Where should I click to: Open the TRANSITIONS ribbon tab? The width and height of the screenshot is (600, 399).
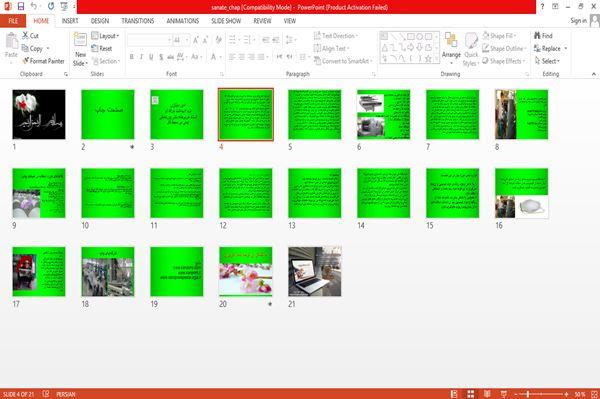138,21
